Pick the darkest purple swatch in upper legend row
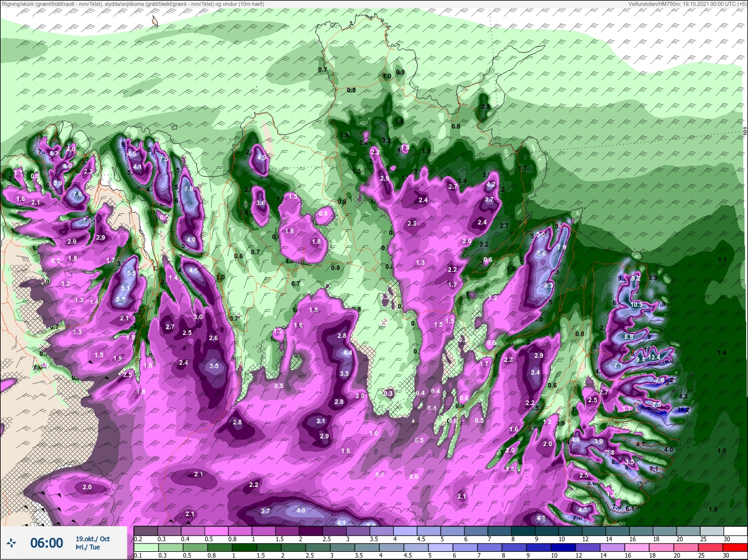The image size is (748, 560). 311,531
